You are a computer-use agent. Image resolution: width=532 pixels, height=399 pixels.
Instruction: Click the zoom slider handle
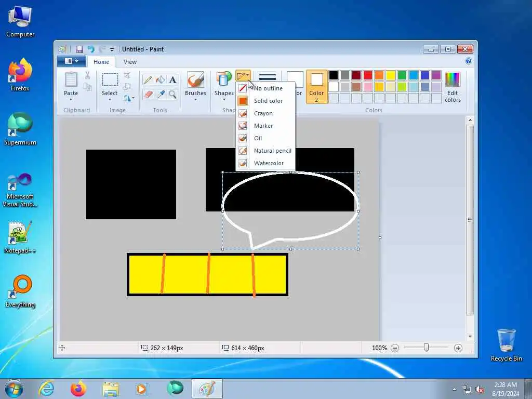pyautogui.click(x=426, y=348)
